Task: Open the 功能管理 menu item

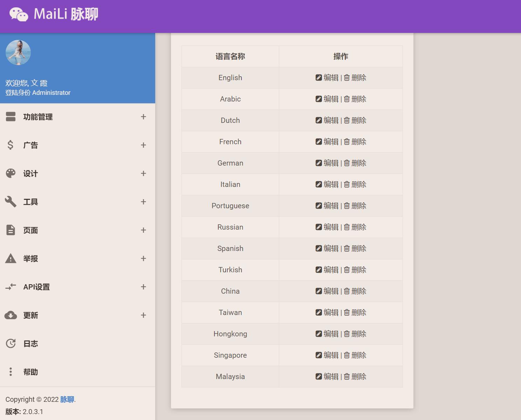Action: point(77,117)
